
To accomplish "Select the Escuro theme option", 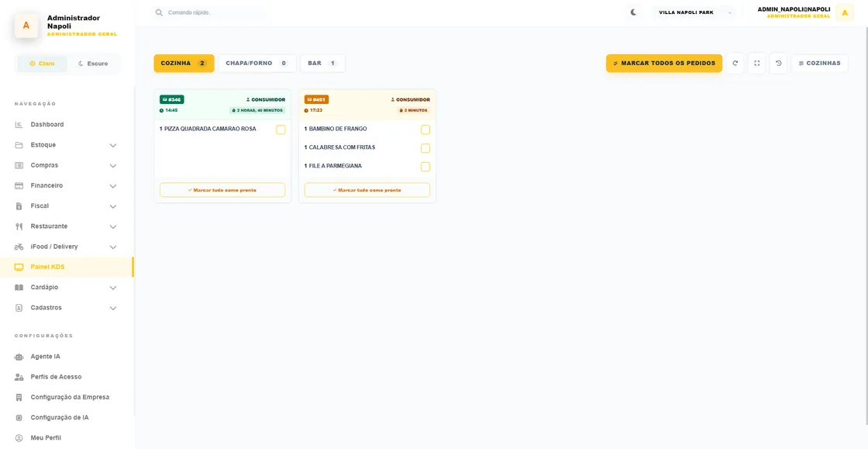I will point(93,64).
